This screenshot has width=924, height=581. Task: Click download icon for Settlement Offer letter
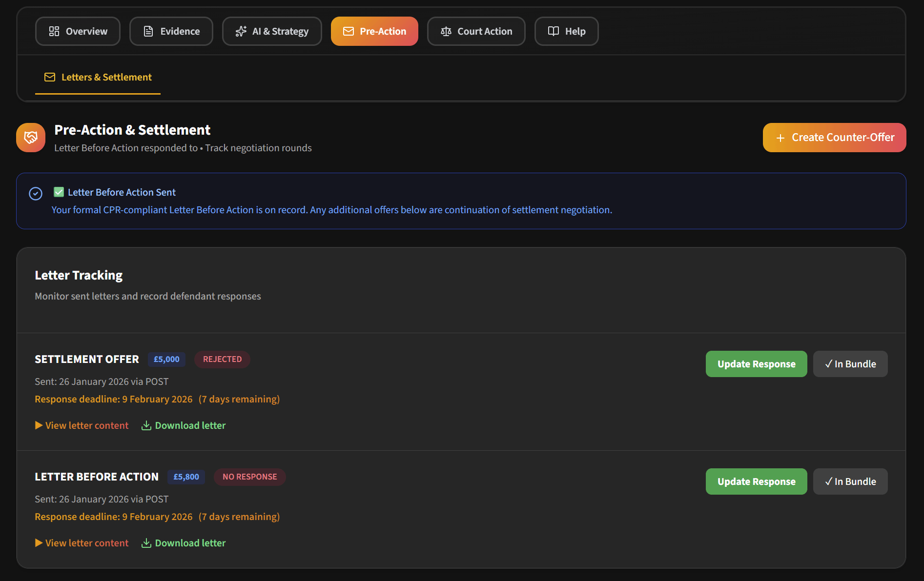point(146,425)
